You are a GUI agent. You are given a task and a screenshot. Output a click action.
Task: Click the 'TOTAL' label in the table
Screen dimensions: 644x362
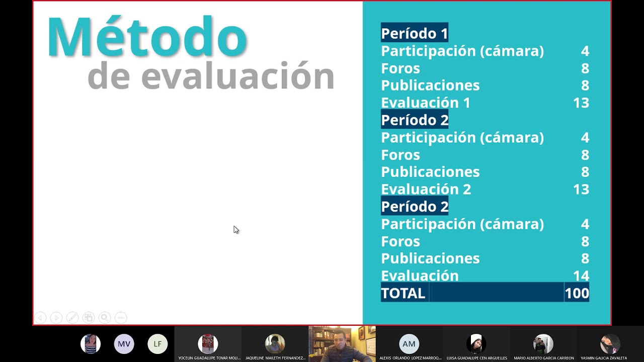click(x=403, y=293)
